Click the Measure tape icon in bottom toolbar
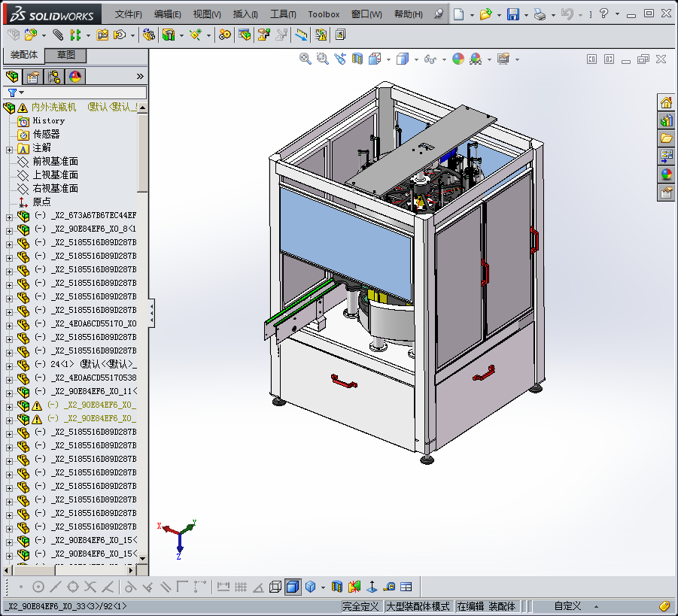Viewport: 678px width, 616px height. click(389, 587)
